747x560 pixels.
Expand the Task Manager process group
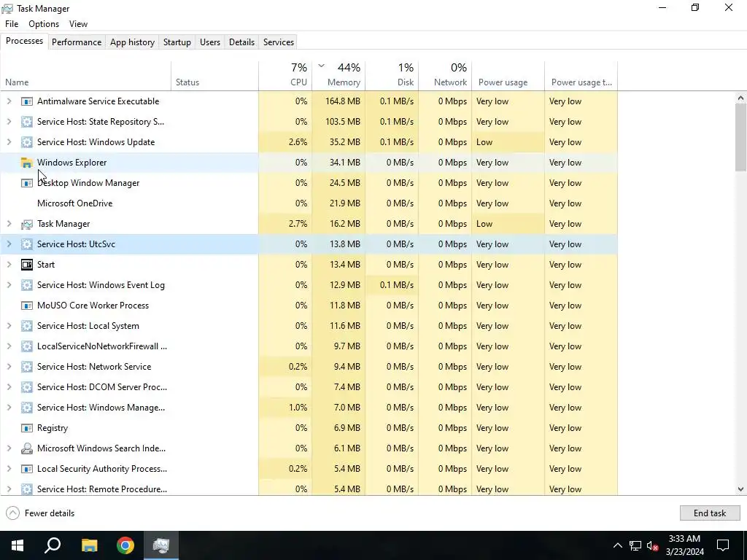[9, 223]
